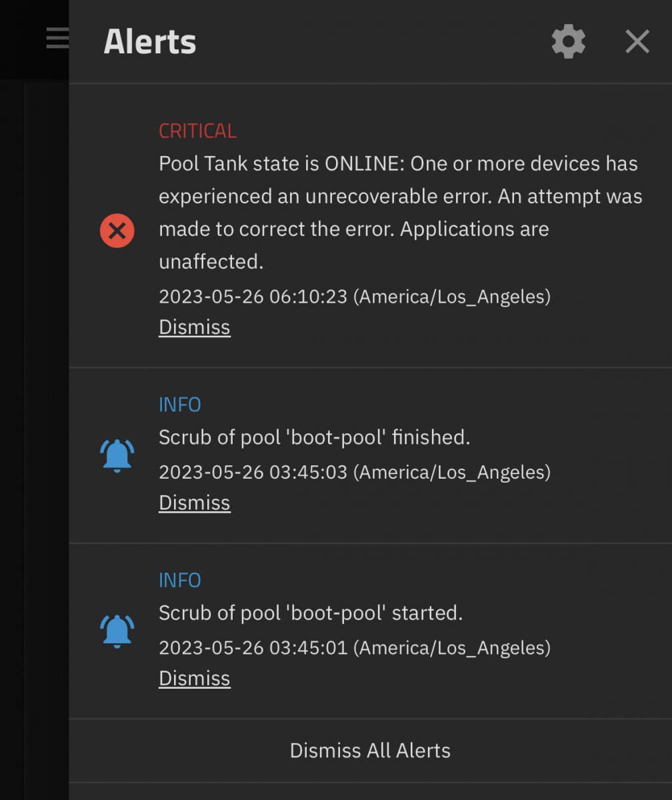This screenshot has width=672, height=800.
Task: Select the scrub finished message text
Action: [x=314, y=437]
